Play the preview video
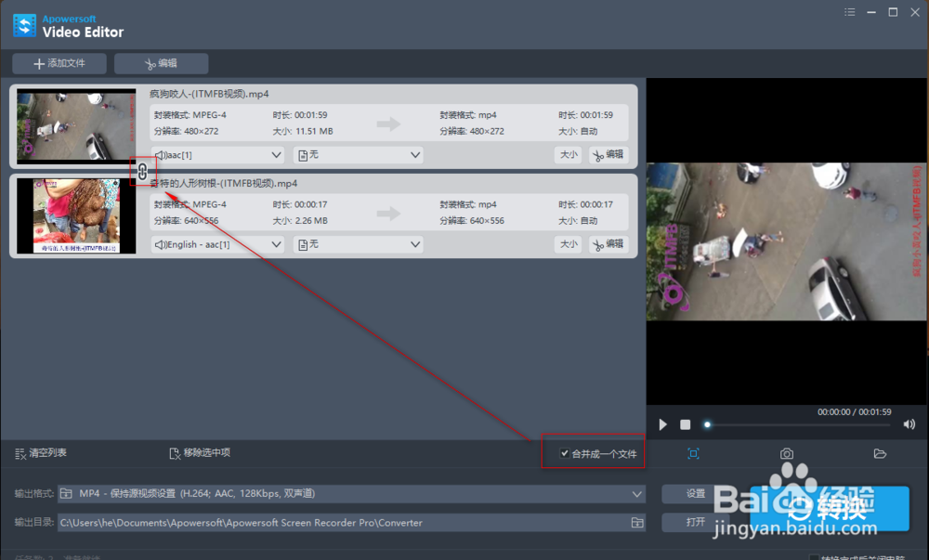This screenshot has width=929, height=560. [x=663, y=424]
